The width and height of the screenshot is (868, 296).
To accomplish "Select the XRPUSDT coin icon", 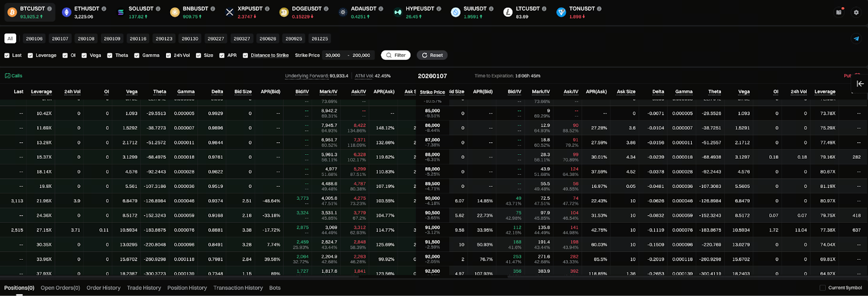I will click(x=229, y=12).
